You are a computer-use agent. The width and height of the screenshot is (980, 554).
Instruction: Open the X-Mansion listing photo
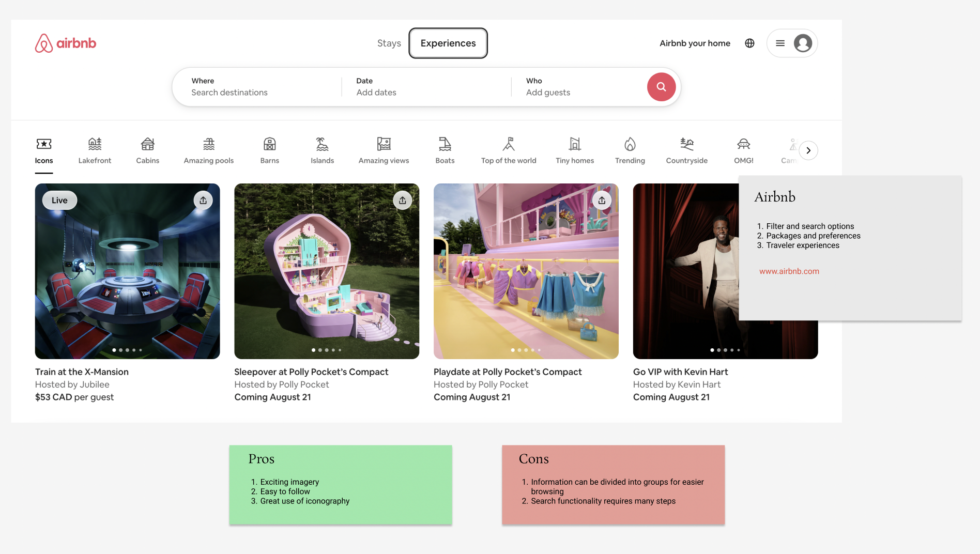click(x=128, y=271)
